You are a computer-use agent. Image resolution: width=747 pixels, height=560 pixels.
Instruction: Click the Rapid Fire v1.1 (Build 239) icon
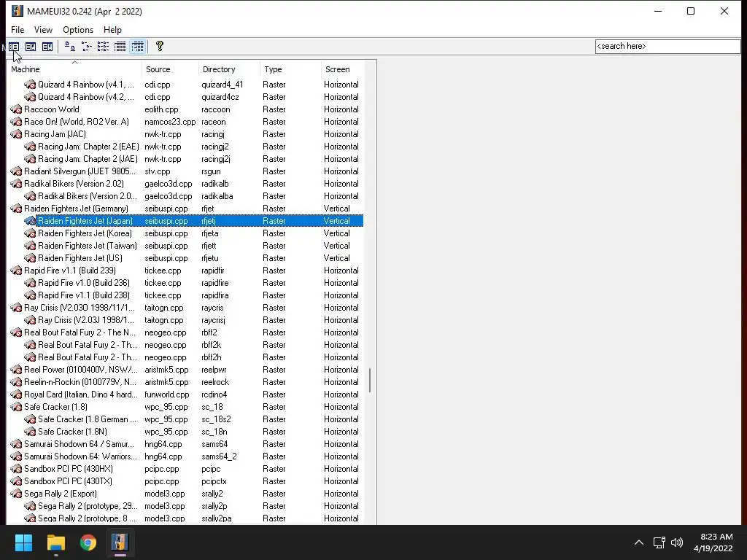pyautogui.click(x=16, y=271)
